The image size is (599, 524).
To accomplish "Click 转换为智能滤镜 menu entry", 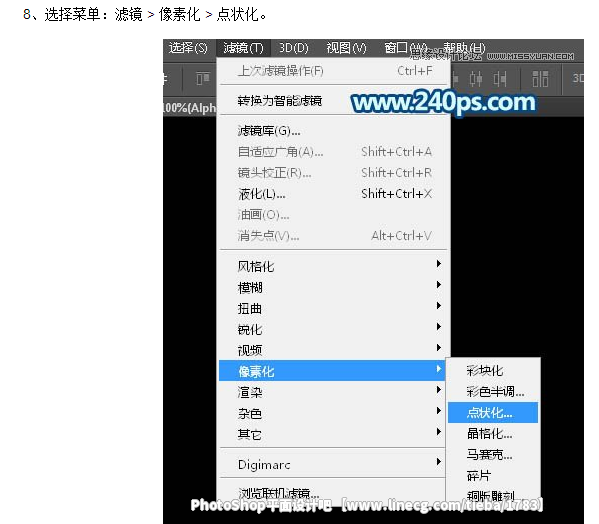I will (333, 101).
